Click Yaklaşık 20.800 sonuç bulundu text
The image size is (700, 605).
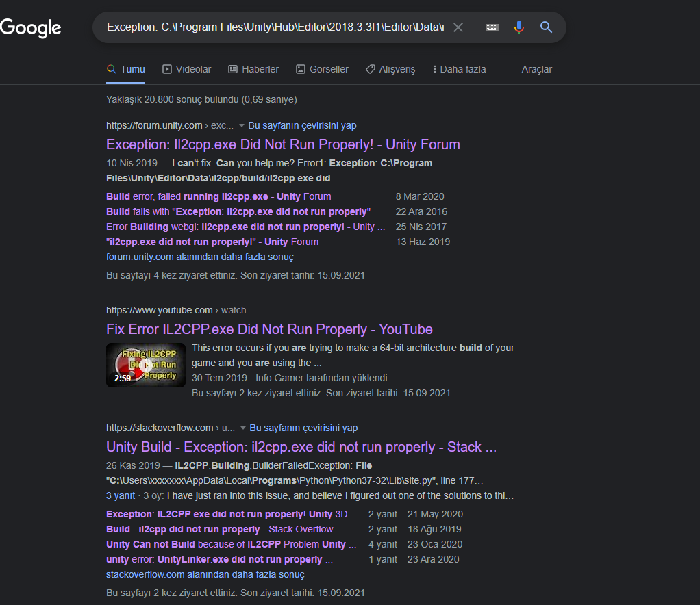click(201, 99)
